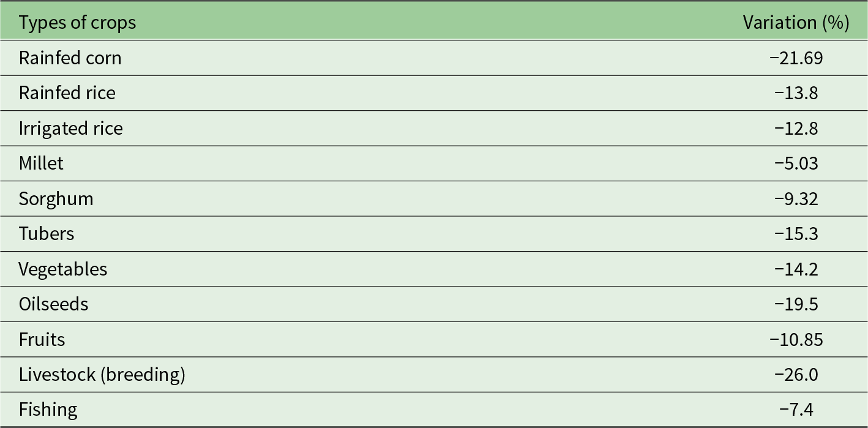Click the "Variation (%)" column header

pyautogui.click(x=796, y=23)
